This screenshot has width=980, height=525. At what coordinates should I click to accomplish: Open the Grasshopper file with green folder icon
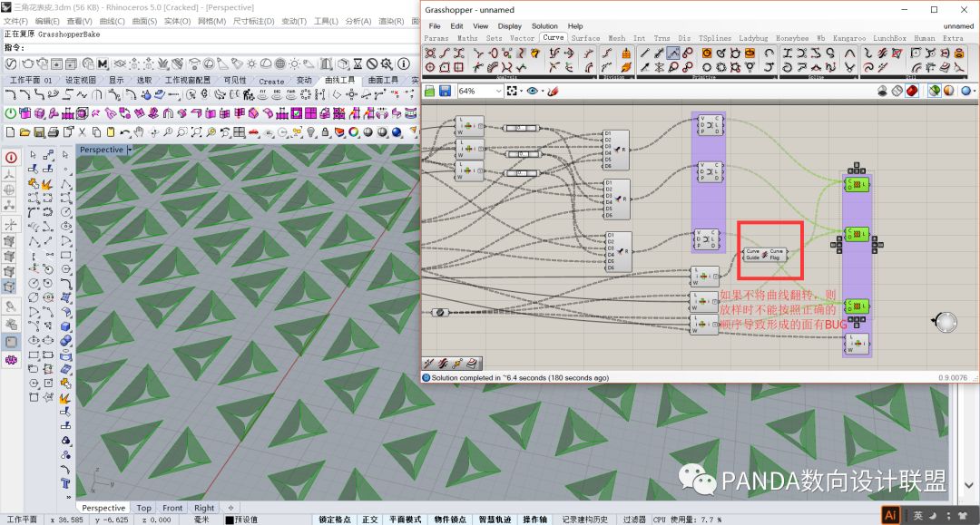click(430, 92)
